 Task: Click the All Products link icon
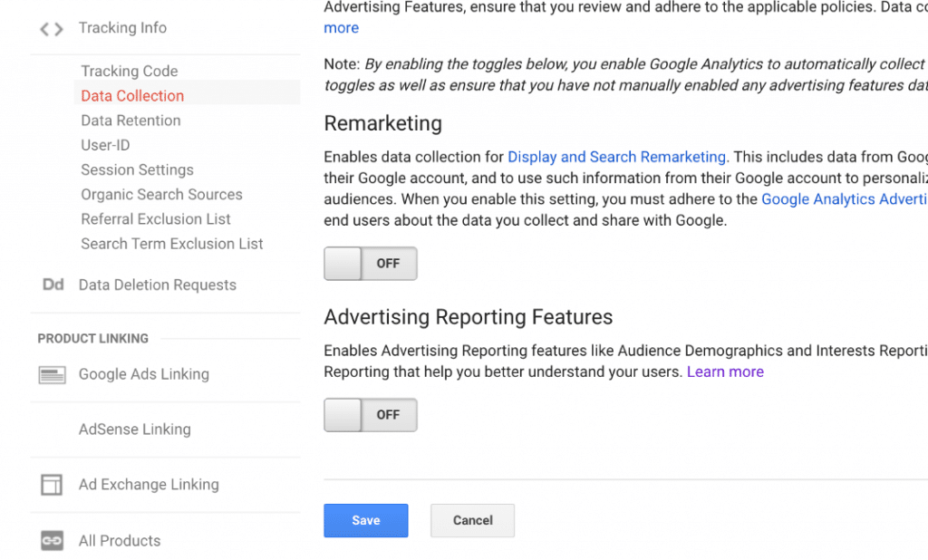point(52,540)
